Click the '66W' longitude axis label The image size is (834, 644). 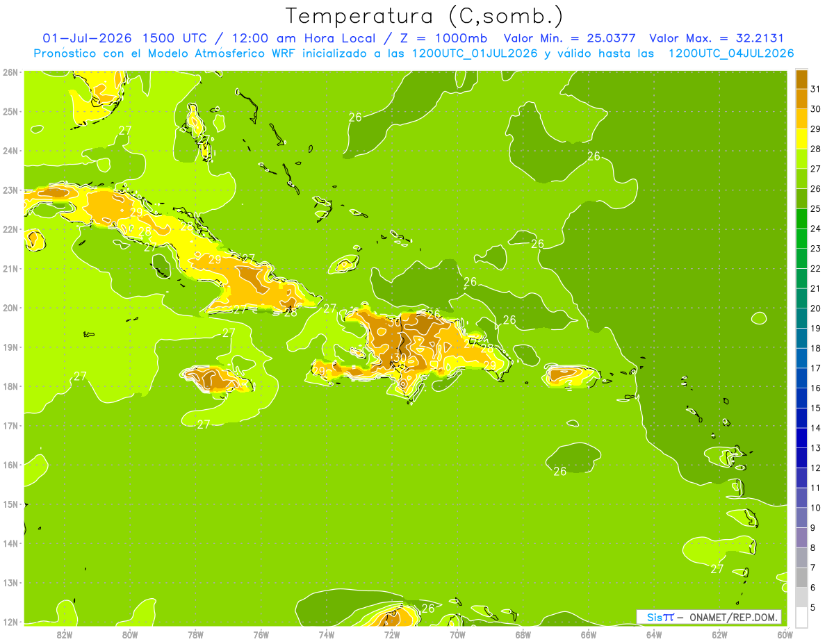point(589,634)
